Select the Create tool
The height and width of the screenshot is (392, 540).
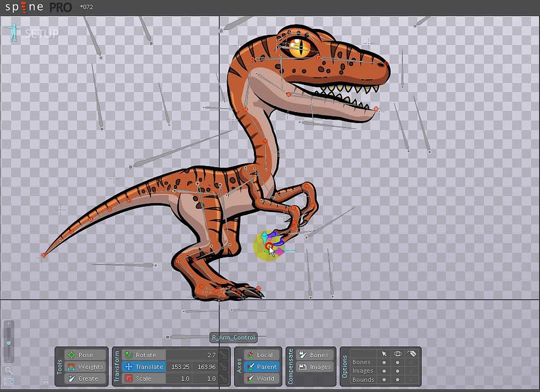[x=85, y=378]
